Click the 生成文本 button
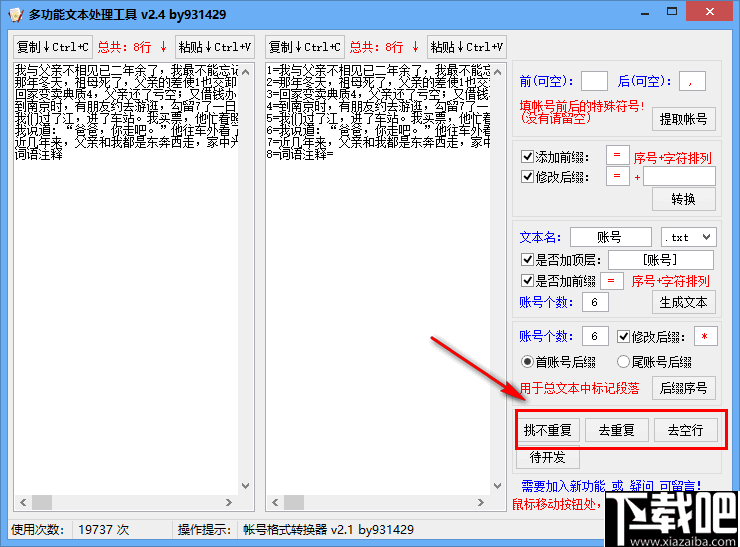Image resolution: width=740 pixels, height=547 pixels. point(684,302)
